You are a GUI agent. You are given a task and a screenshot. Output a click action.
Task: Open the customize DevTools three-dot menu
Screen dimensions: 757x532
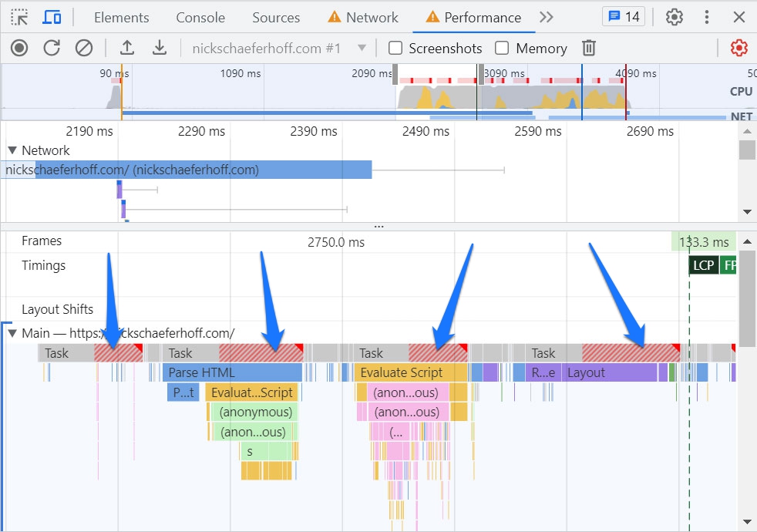(x=707, y=17)
